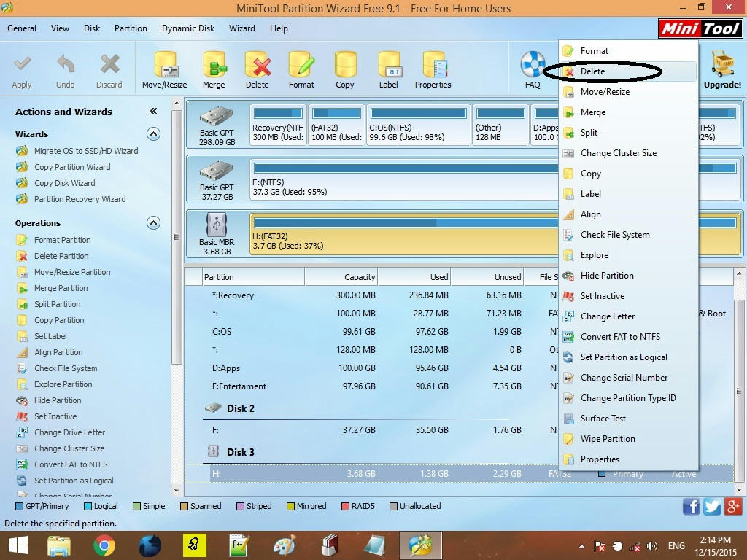The width and height of the screenshot is (747, 560).
Task: Choose Delete in the context menu
Action: point(628,71)
